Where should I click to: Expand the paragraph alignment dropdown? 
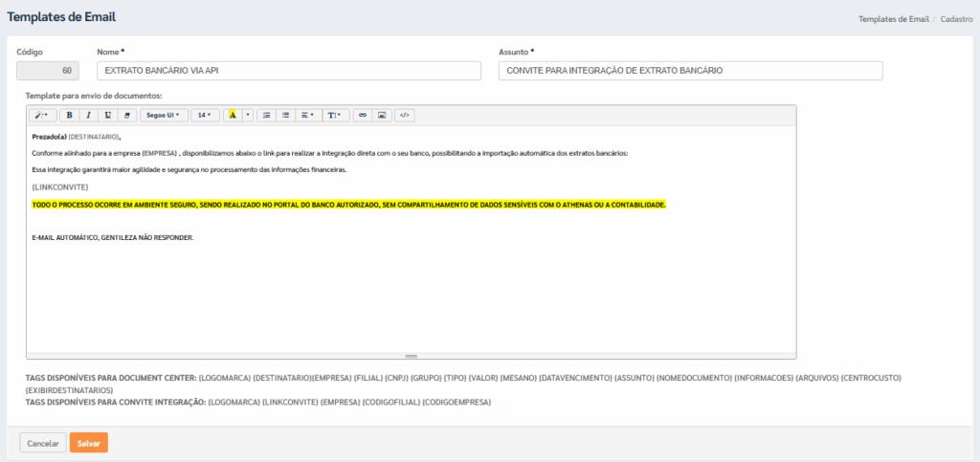pyautogui.click(x=306, y=115)
